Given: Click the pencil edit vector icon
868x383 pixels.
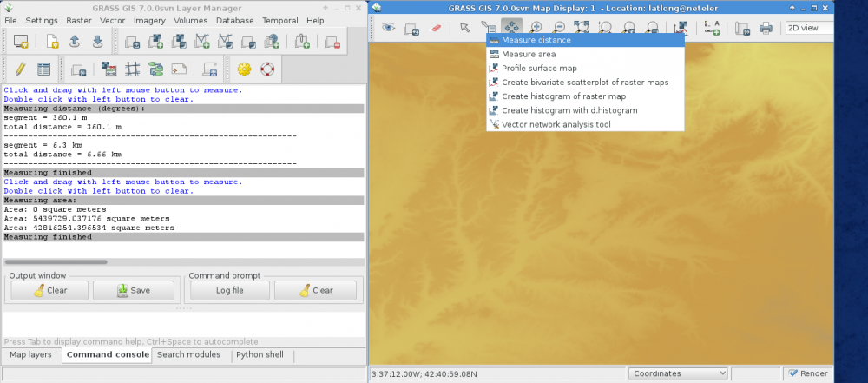Looking at the screenshot, I should [x=21, y=69].
